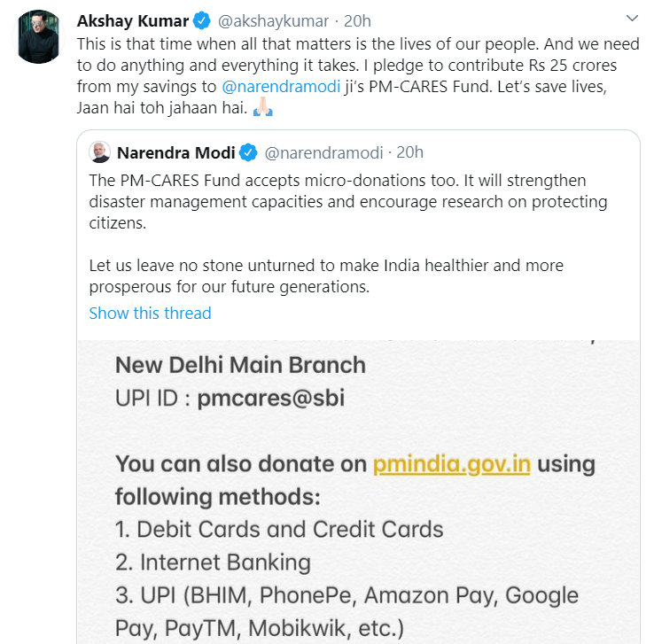Click Narendra Modi's small avatar

pos(100,152)
